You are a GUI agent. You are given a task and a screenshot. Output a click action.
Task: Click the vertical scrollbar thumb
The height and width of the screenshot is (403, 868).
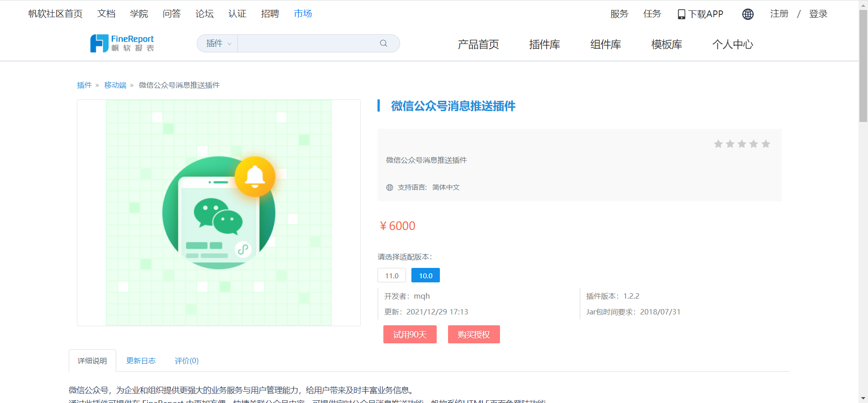coord(863,66)
